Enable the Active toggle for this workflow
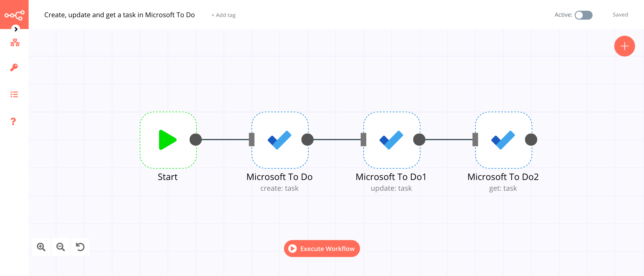Screen dimensions: 644x276 pos(583,15)
